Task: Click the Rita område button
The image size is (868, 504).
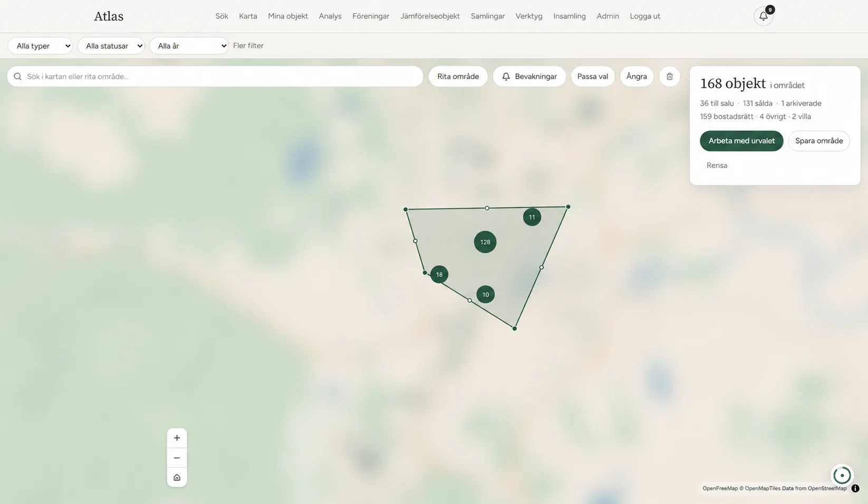Action: pyautogui.click(x=458, y=76)
